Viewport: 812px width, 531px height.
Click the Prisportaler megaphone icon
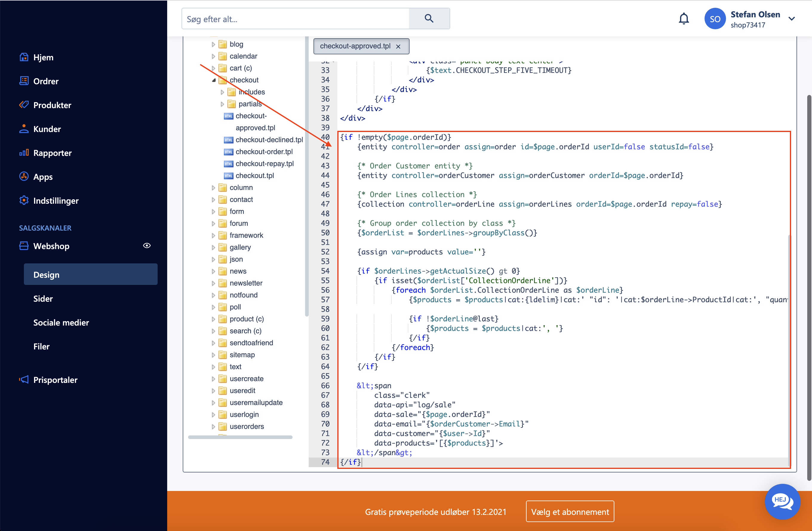pyautogui.click(x=24, y=380)
